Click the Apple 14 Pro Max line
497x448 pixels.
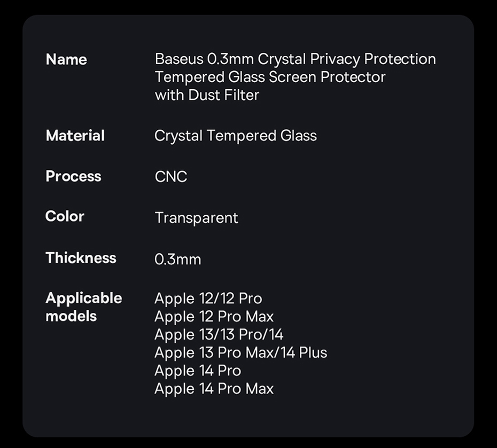pyautogui.click(x=214, y=389)
